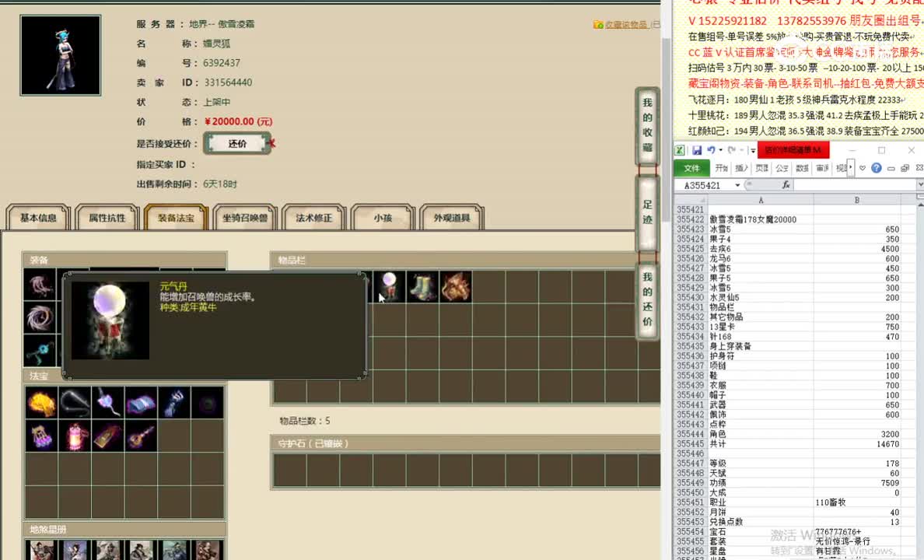Open Customize Quick Access Toolbar dropdown
924x560 pixels.
point(753,151)
